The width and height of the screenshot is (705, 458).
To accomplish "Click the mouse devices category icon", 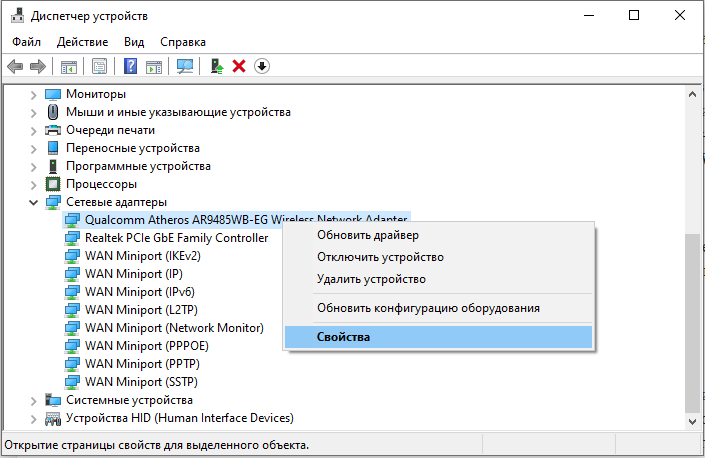I will [x=53, y=112].
